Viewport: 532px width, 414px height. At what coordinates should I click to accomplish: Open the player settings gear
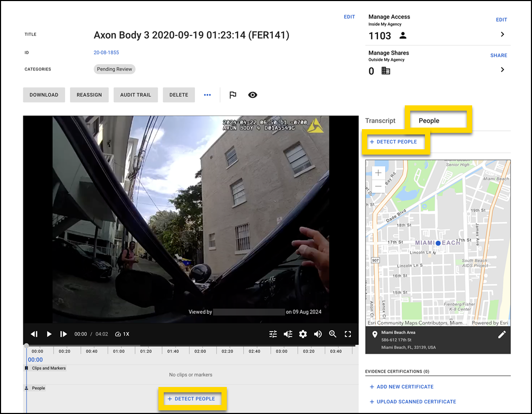[303, 334]
